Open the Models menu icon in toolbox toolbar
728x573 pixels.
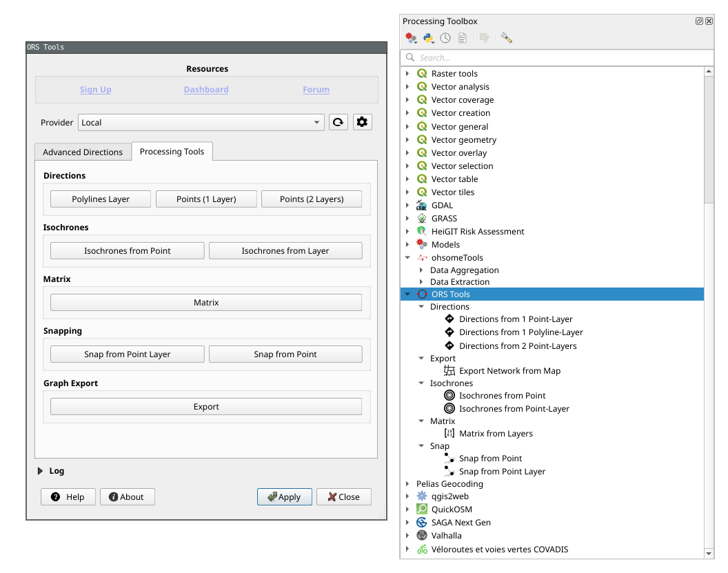pos(411,39)
